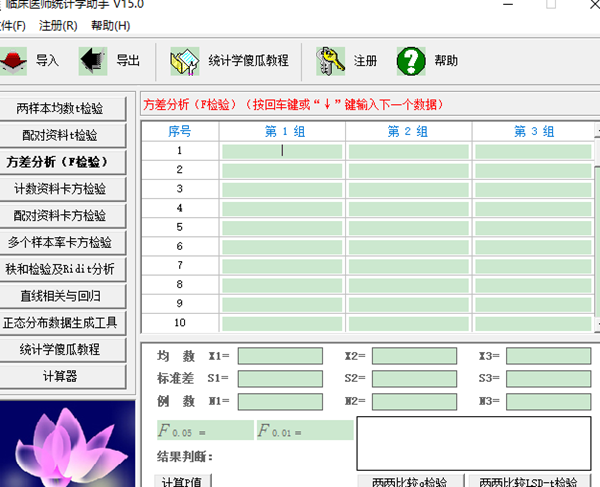This screenshot has width=600, height=487.
Task: Click the 计算P值 button
Action: (183, 481)
